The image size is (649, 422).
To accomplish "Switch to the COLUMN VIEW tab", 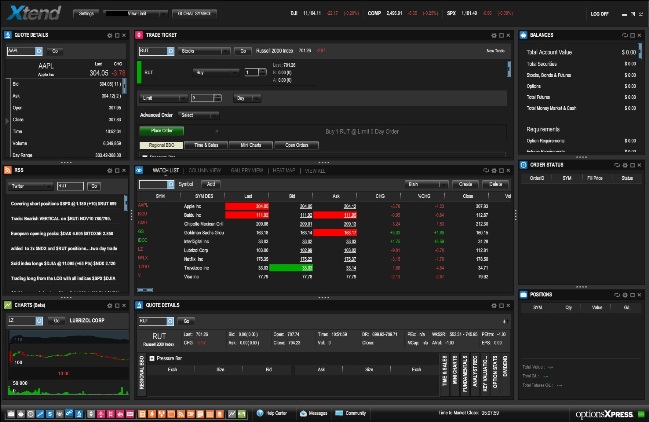I will pyautogui.click(x=204, y=170).
